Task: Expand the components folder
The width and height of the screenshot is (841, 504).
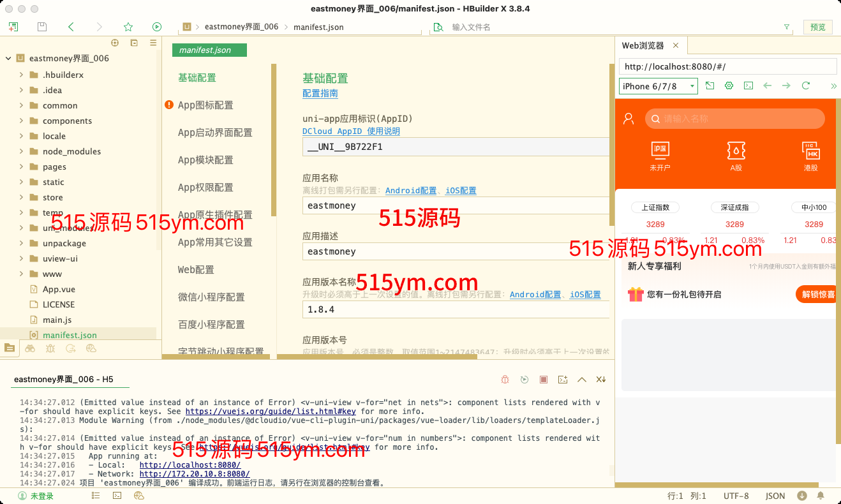Action: click(21, 121)
